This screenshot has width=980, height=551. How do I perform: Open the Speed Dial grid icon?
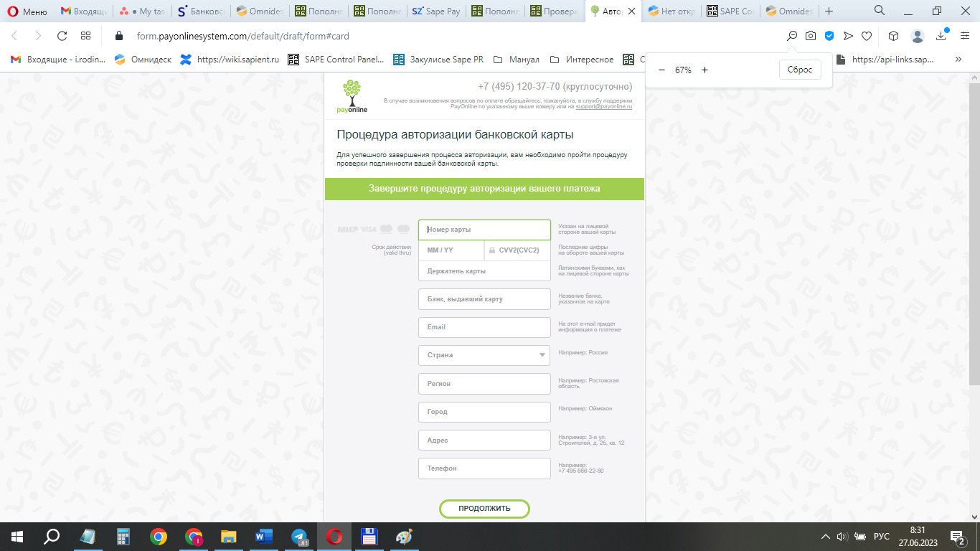click(86, 36)
